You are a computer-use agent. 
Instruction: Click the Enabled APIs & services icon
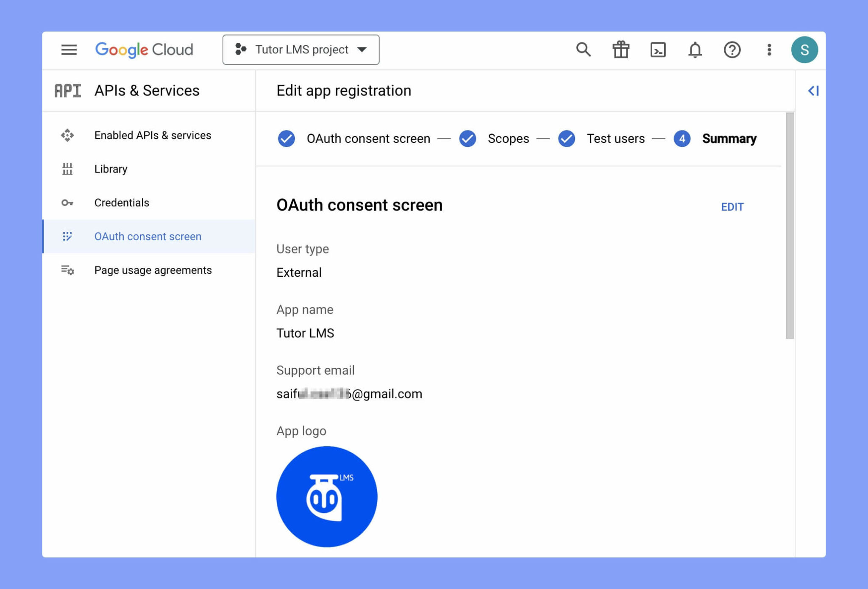[68, 135]
